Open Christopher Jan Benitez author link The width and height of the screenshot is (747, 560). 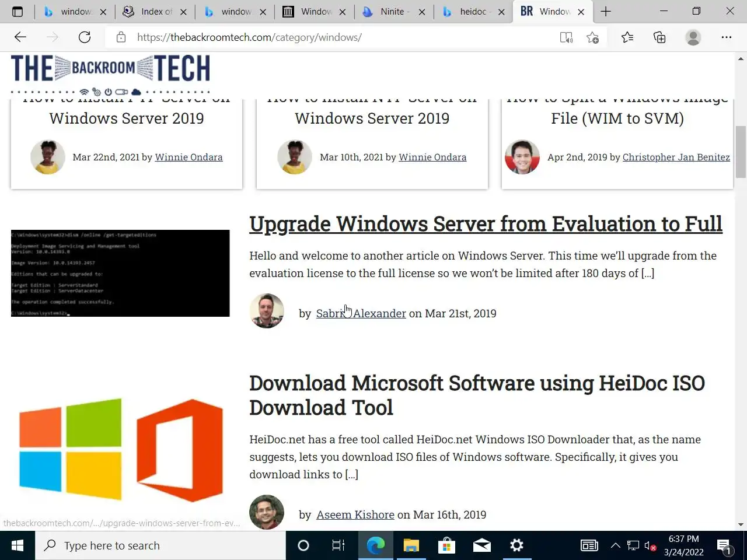[x=676, y=157]
